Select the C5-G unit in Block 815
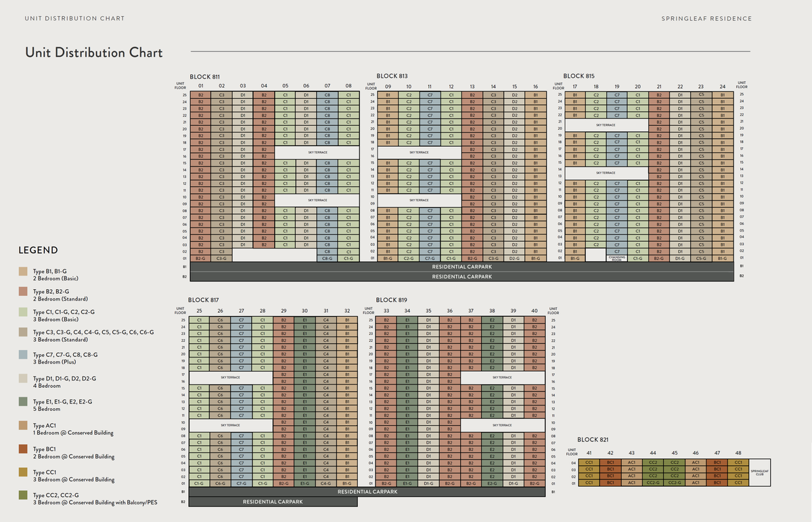The width and height of the screenshot is (812, 522). pyautogui.click(x=701, y=258)
